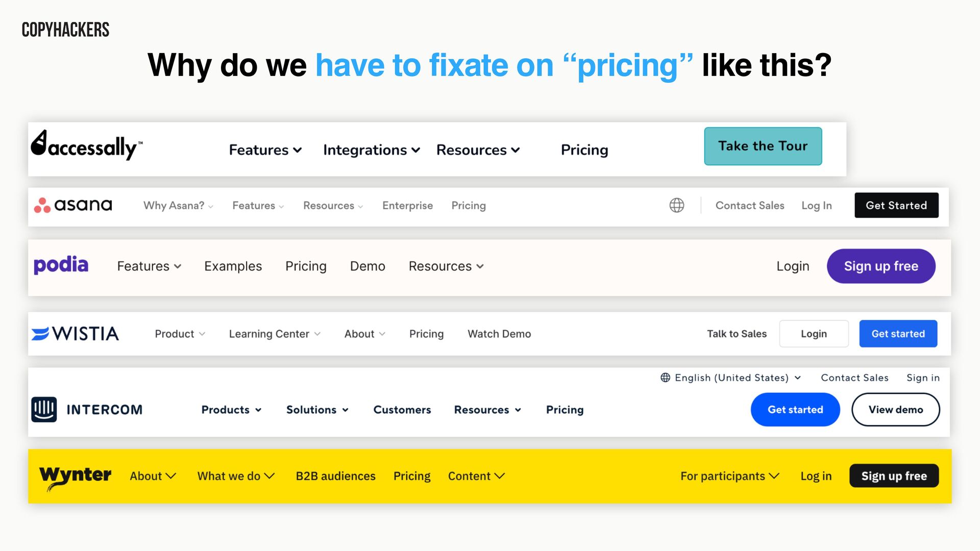Click Asana Get Started button

(896, 205)
